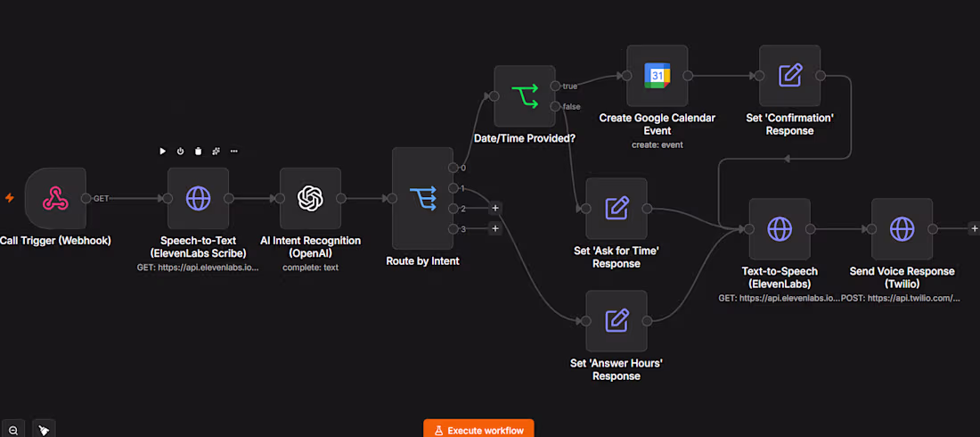This screenshot has width=980, height=437.
Task: Click the false output of Date/Time Provided?
Action: [x=555, y=106]
